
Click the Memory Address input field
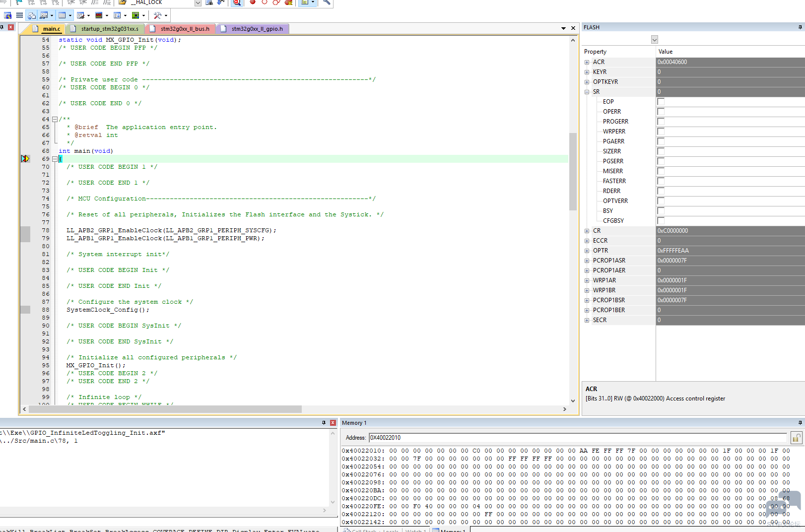point(578,438)
